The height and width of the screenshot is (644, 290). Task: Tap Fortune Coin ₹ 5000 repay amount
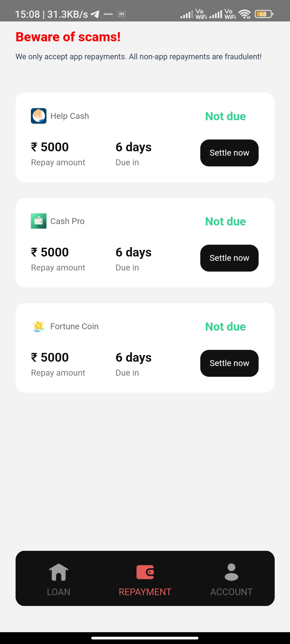[50, 358]
